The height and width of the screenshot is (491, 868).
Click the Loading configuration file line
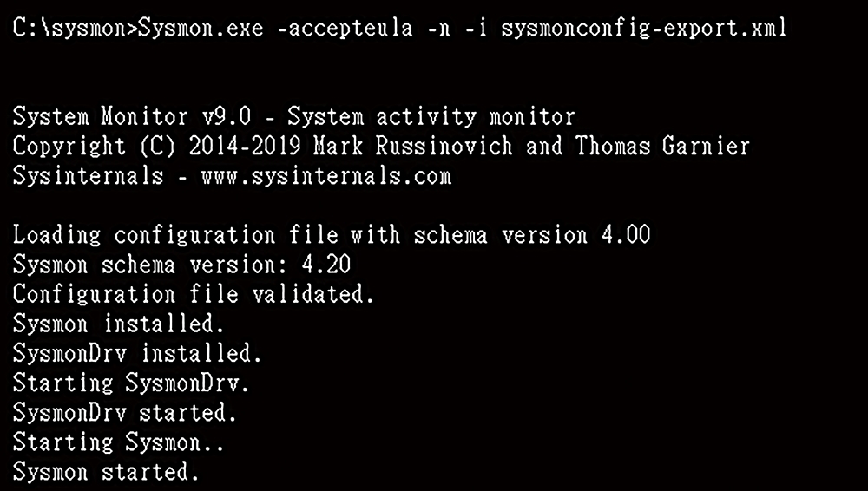click(x=332, y=235)
